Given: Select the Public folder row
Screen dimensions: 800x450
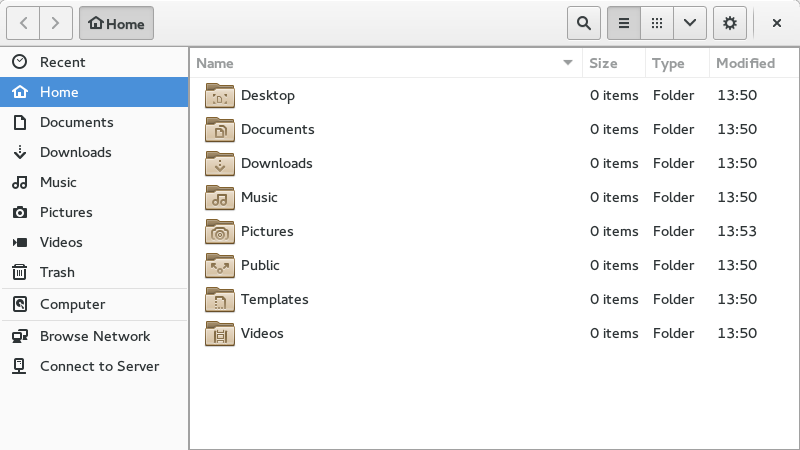Looking at the screenshot, I should (494, 265).
